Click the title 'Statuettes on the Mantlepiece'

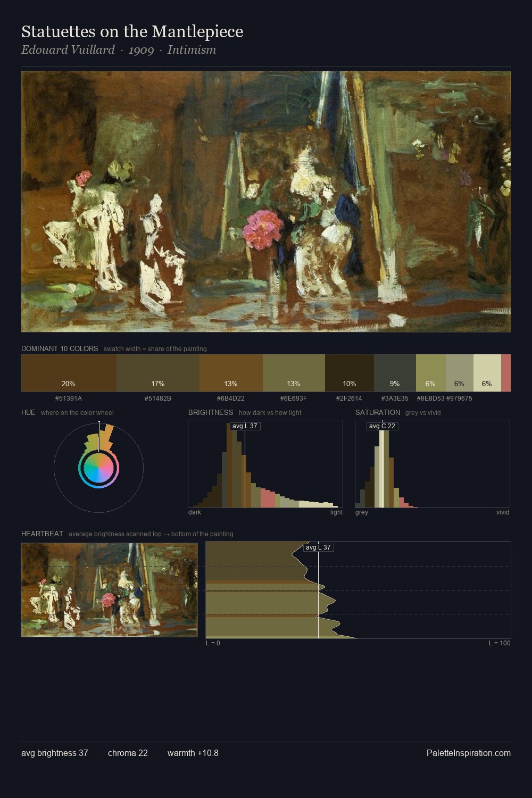(132, 32)
